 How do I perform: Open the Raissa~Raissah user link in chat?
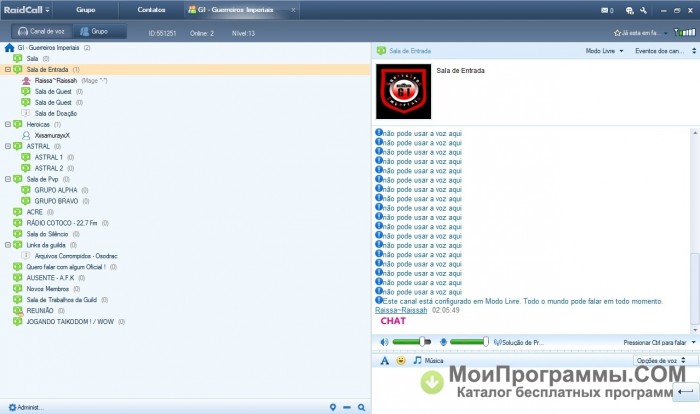pyautogui.click(x=401, y=310)
